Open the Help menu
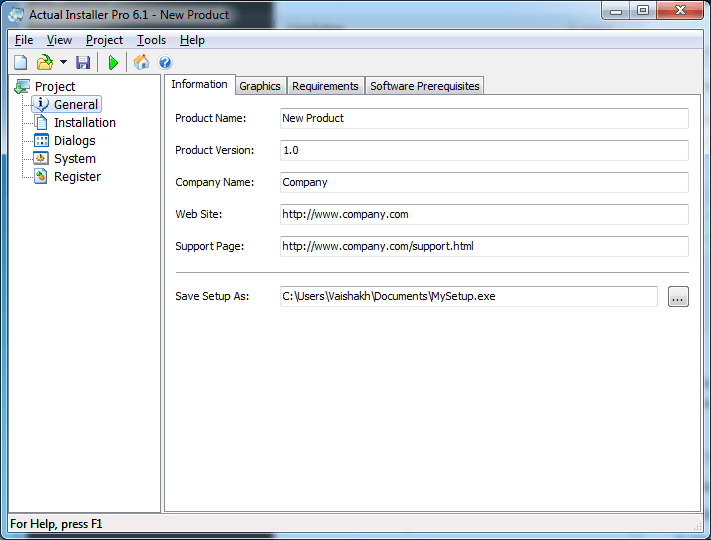The height and width of the screenshot is (540, 711). (x=192, y=40)
